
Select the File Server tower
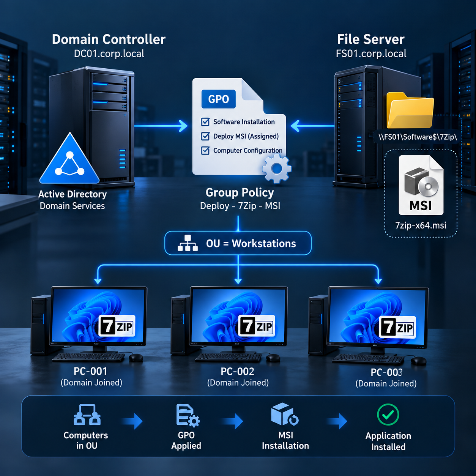pos(377,127)
